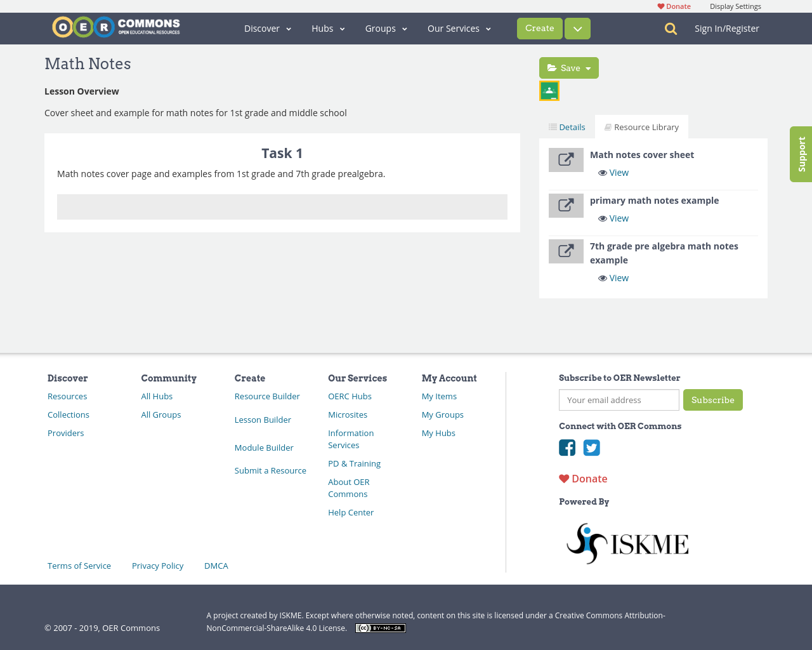Image resolution: width=812 pixels, height=650 pixels.
Task: Click the OER Commons logo
Action: coord(115,26)
